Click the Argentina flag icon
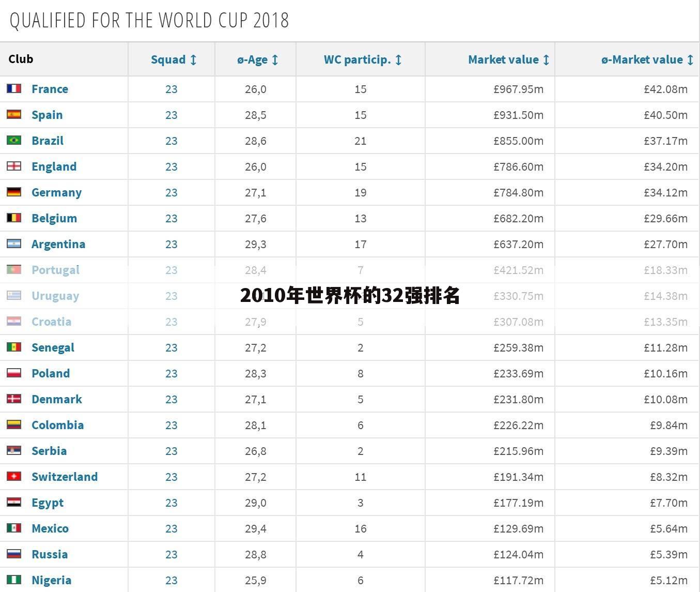The image size is (700, 592). [x=14, y=244]
